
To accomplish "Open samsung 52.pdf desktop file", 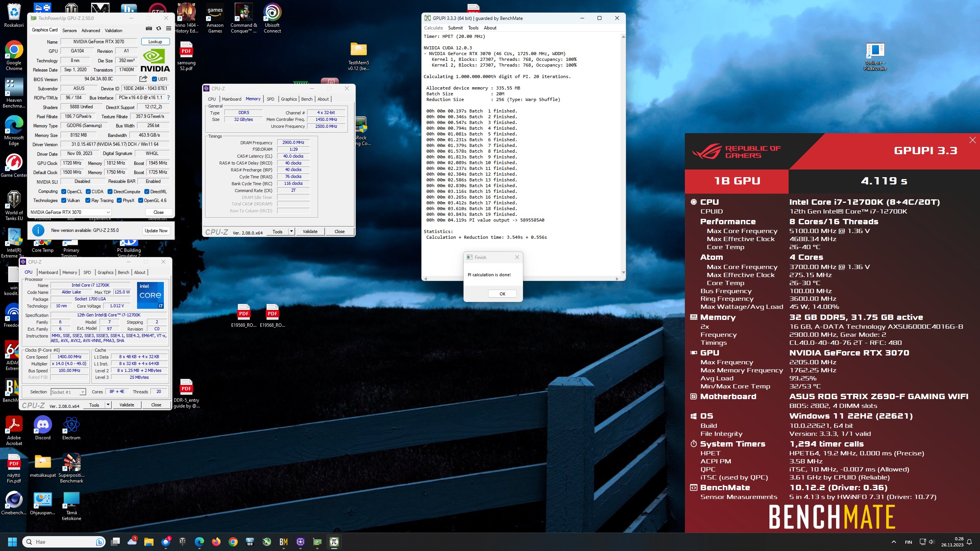I will pos(186,56).
